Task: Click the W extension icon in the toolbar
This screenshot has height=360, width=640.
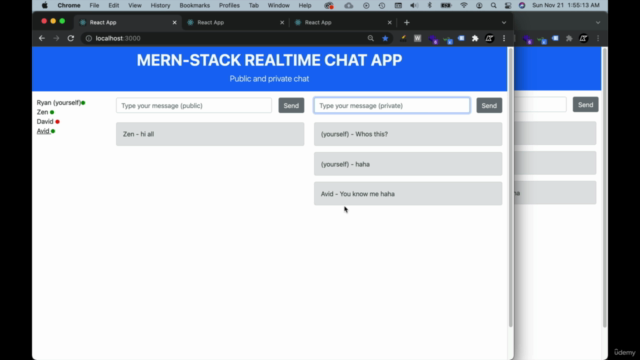Action: (x=417, y=38)
